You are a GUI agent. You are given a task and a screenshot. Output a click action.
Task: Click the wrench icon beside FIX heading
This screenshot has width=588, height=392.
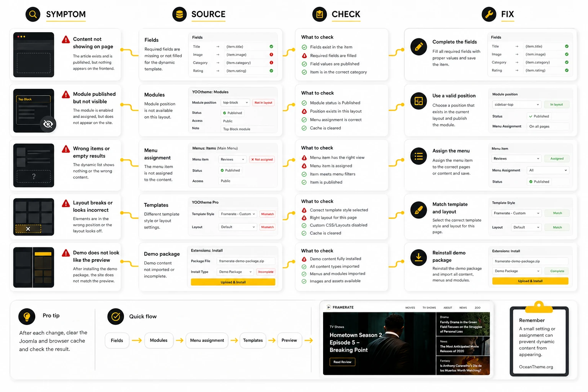489,15
